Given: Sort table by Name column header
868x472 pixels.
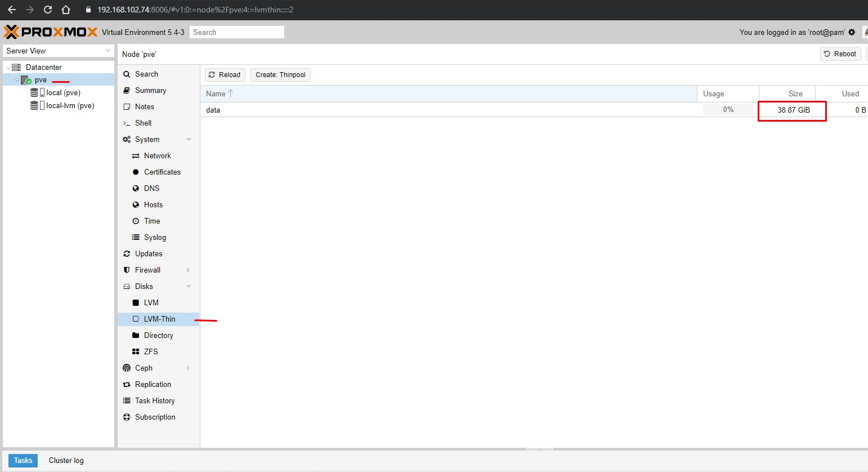Looking at the screenshot, I should pyautogui.click(x=449, y=93).
